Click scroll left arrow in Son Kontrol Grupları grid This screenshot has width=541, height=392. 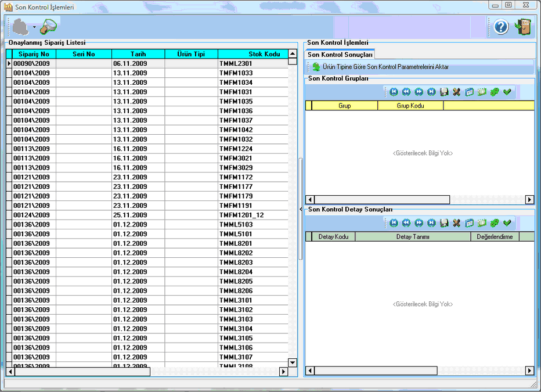tap(310, 199)
